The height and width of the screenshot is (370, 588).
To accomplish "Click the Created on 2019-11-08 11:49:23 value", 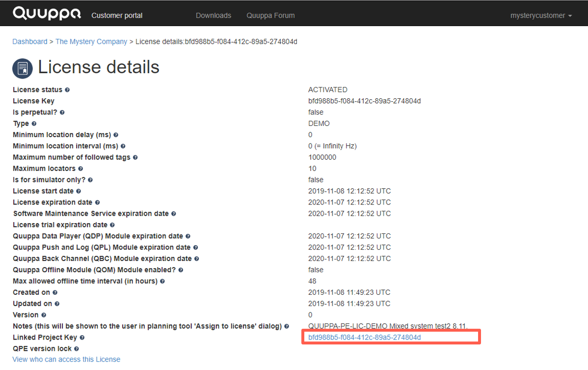I will (349, 292).
